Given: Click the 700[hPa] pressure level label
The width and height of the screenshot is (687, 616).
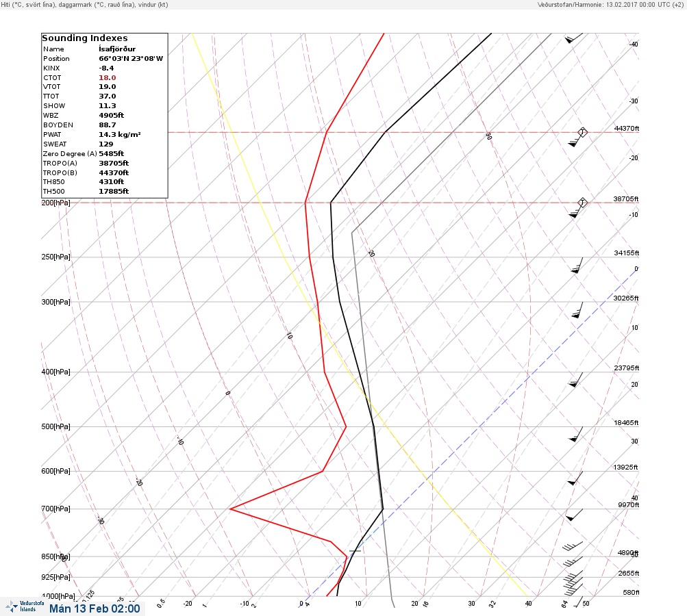Looking at the screenshot, I should click(55, 509).
